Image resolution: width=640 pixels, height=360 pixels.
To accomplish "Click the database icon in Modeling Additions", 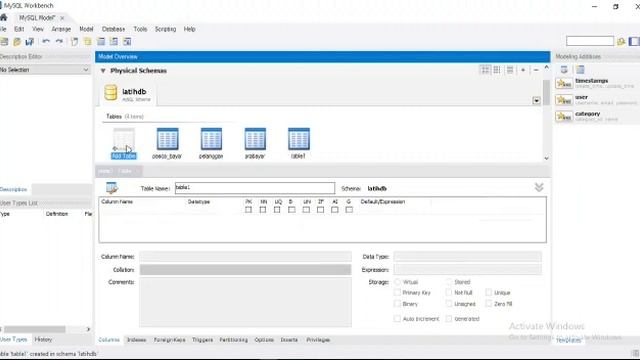I will pos(564,70).
